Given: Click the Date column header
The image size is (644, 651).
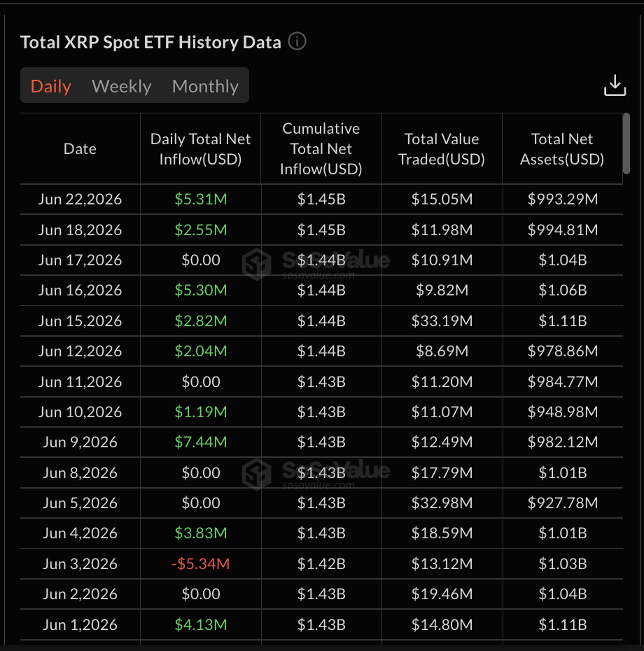Looking at the screenshot, I should point(80,148).
